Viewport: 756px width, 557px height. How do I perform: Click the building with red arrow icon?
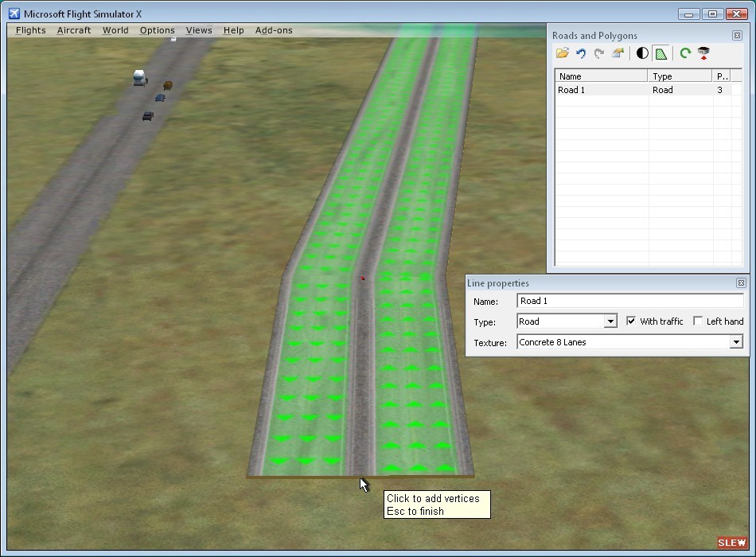pyautogui.click(x=703, y=53)
